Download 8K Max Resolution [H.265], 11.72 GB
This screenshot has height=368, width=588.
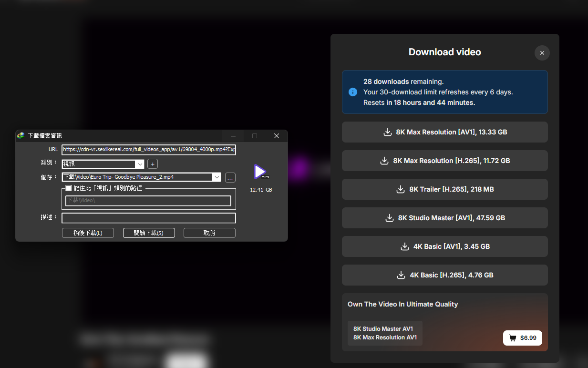point(445,161)
